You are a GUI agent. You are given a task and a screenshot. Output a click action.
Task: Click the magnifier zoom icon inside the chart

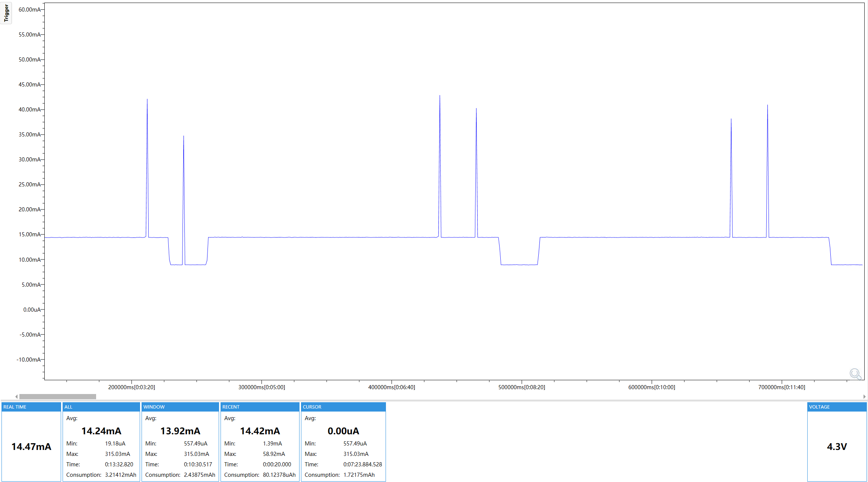855,374
